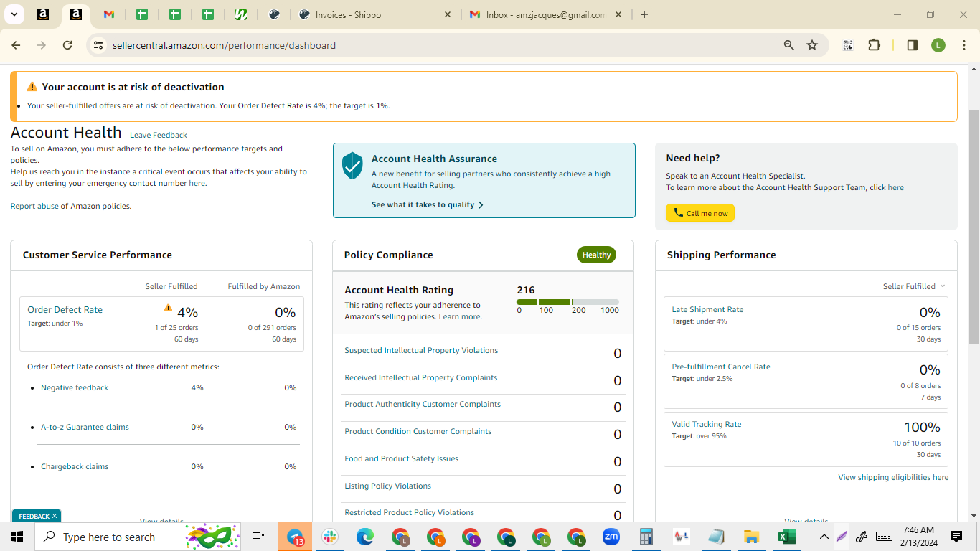This screenshot has height=551, width=980.
Task: Click the browser forward arrow
Action: [x=42, y=45]
